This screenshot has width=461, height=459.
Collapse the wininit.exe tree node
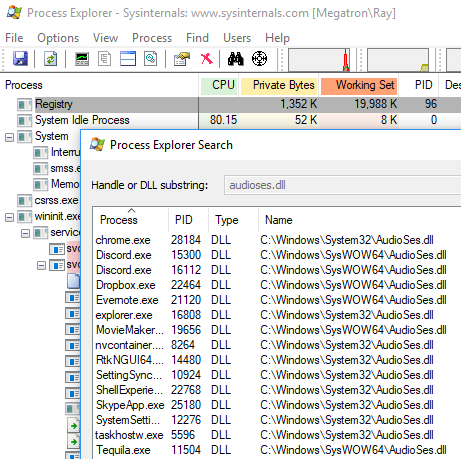point(10,218)
